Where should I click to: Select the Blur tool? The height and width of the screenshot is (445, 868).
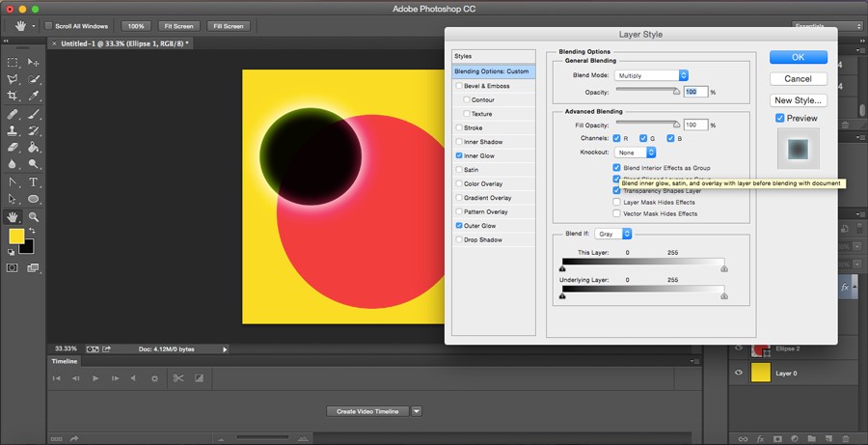(x=13, y=164)
